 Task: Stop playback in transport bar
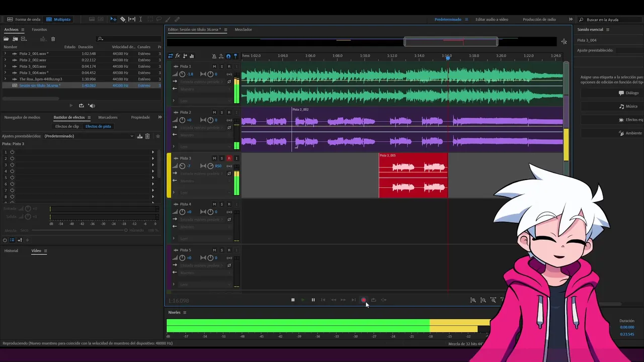click(293, 300)
